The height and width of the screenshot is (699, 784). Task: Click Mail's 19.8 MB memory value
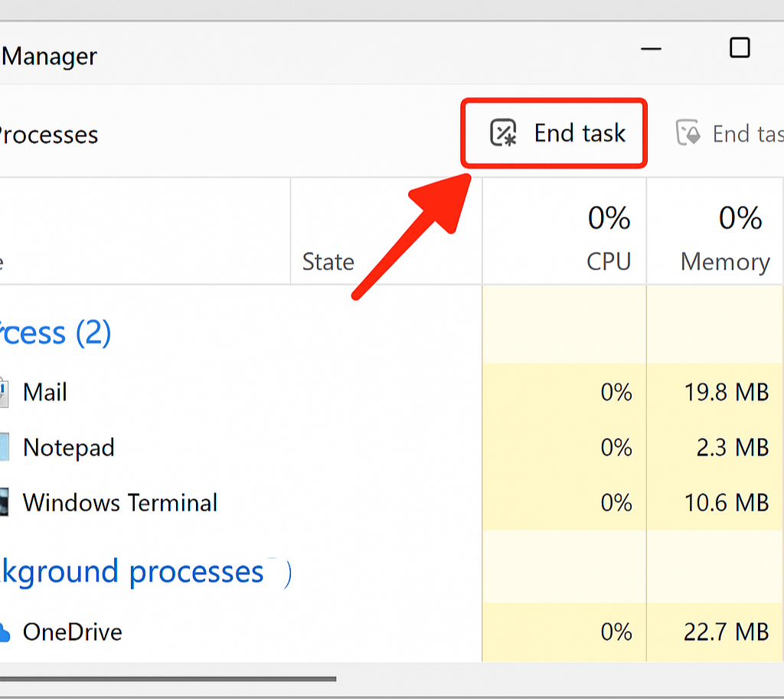(x=726, y=392)
